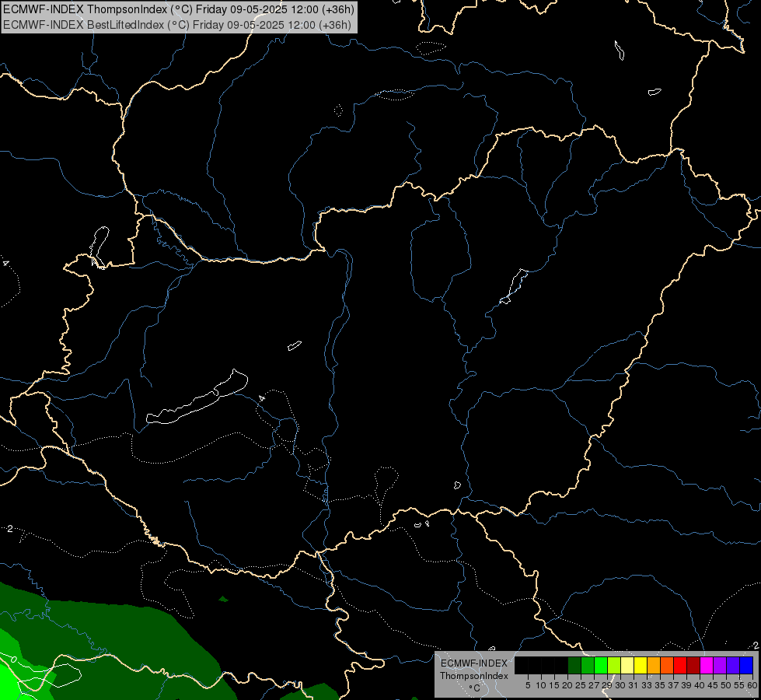Click 'ThompsonIndex' label in the legend
This screenshot has width=761, height=700.
click(473, 676)
